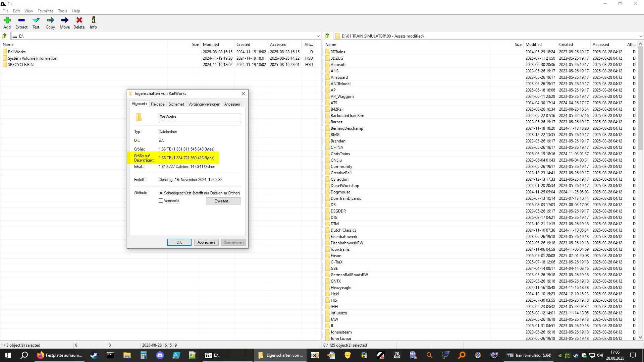This screenshot has width=644, height=362.
Task: Open the Vorgängerversionen tab
Action: (x=204, y=104)
